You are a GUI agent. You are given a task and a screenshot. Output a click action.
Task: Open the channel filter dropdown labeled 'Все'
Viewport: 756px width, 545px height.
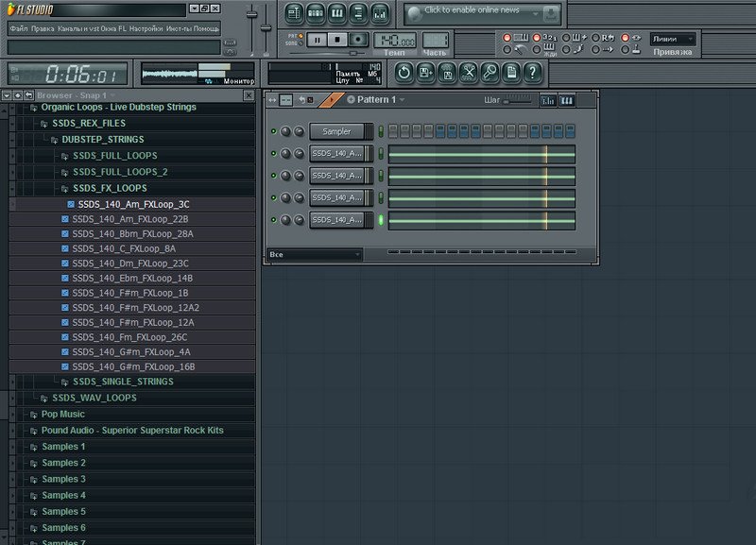tap(314, 254)
